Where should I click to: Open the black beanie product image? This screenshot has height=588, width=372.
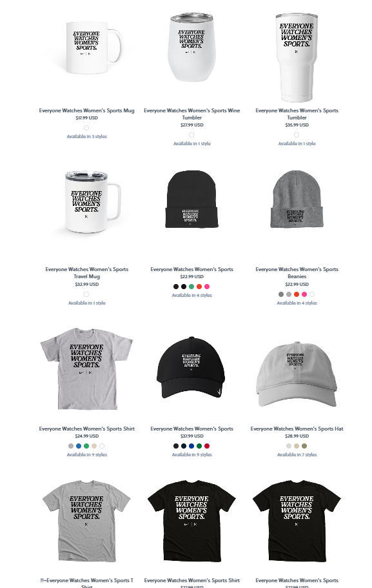(191, 199)
